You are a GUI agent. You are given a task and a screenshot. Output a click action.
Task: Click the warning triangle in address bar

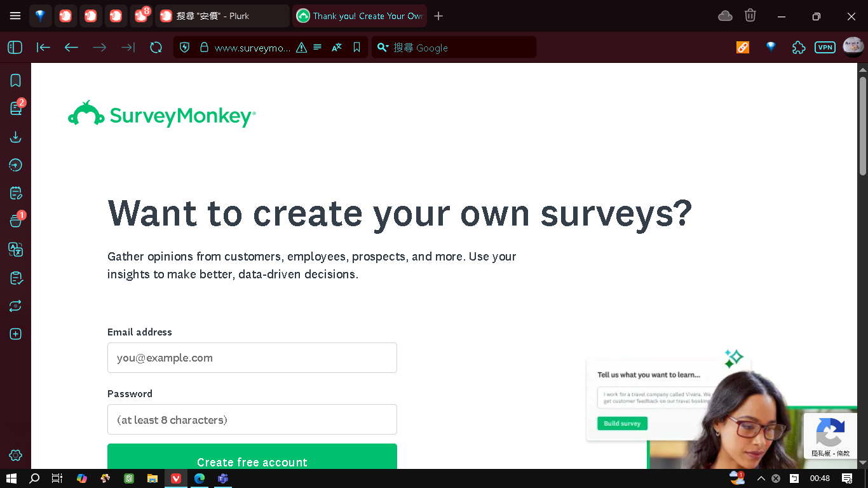[x=301, y=48]
